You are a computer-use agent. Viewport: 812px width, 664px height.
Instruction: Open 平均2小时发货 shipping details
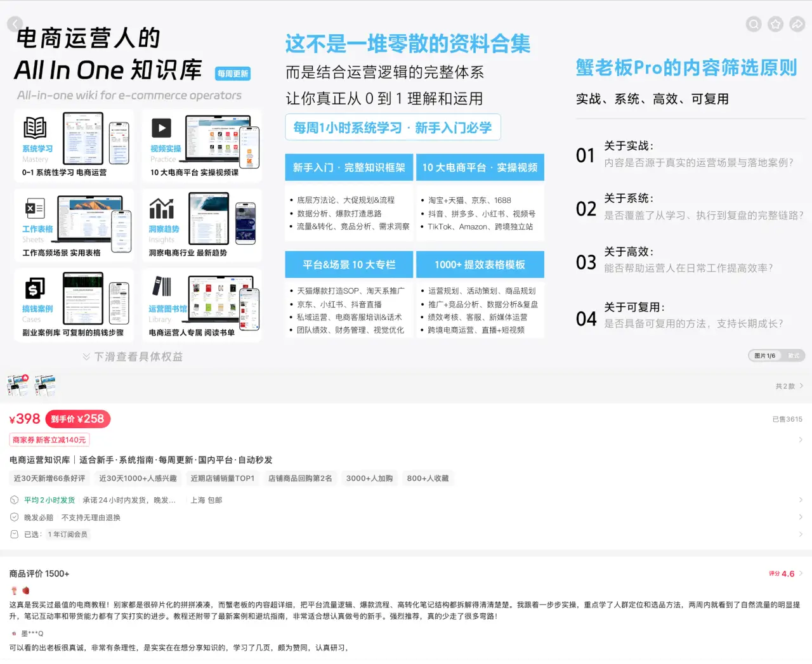tap(49, 500)
